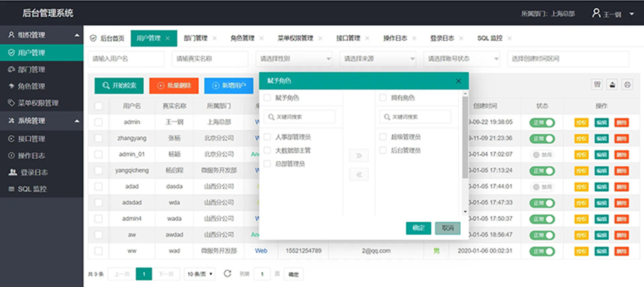Click the move-left double arrow in transfer box
The height and width of the screenshot is (287, 644).
click(x=359, y=175)
